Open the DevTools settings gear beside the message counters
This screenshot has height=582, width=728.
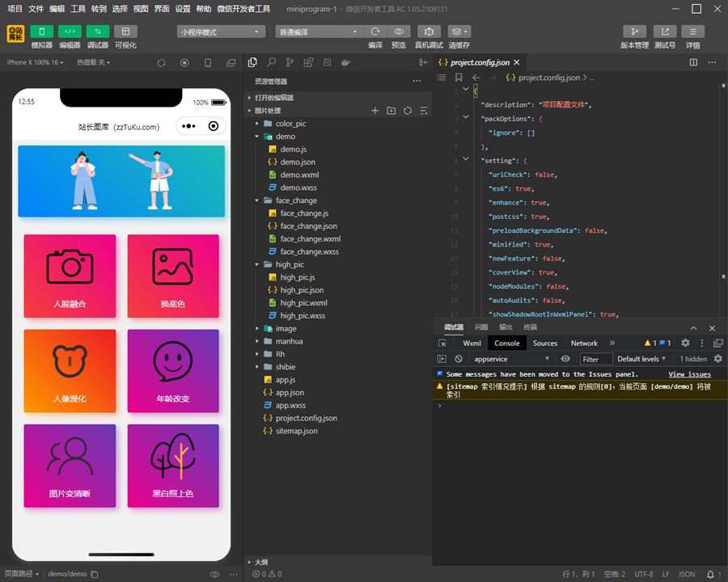[x=685, y=343]
